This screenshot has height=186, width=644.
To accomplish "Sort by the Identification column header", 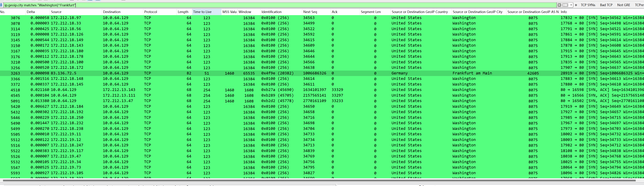I will coord(281,12).
